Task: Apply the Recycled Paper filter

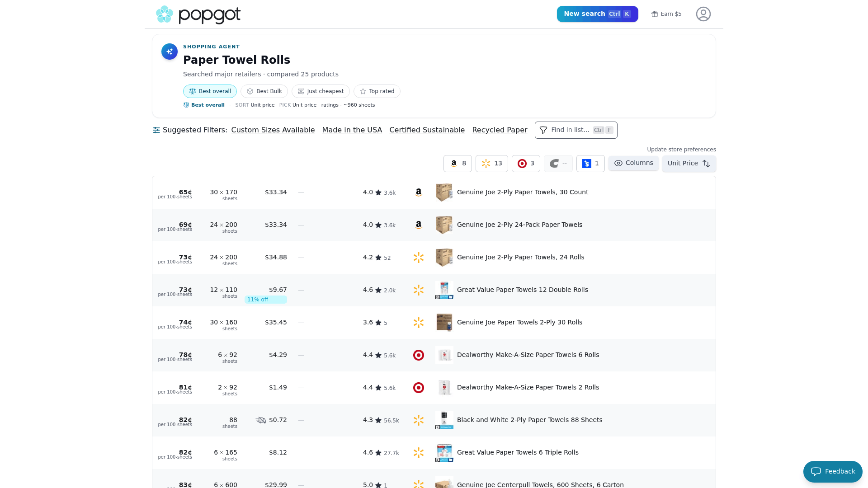Action: [x=500, y=130]
